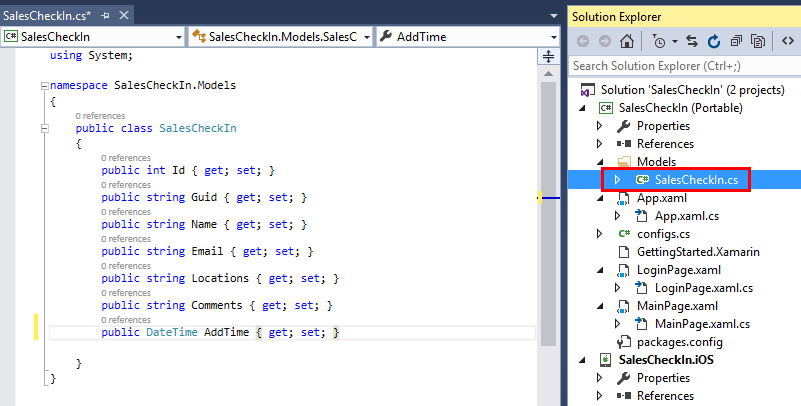Screen dimensions: 801x406
Task: Collapse the namespace SalesCheckIn.Models block
Action: (x=45, y=86)
